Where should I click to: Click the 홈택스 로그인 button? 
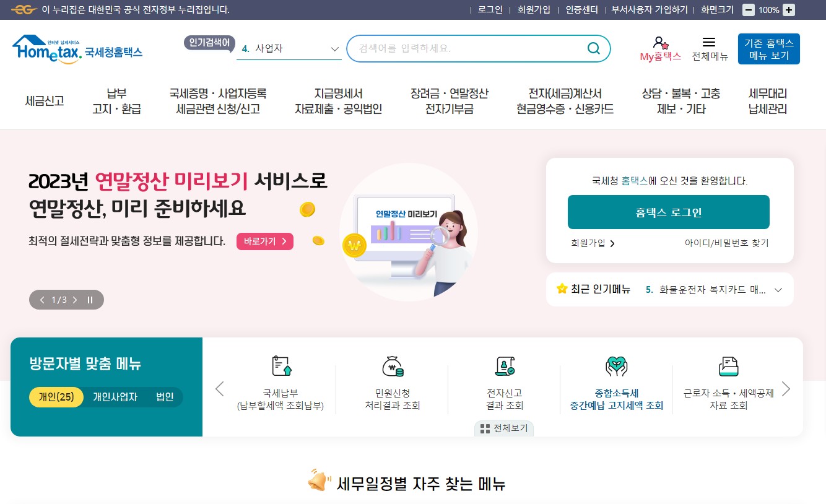(x=669, y=212)
